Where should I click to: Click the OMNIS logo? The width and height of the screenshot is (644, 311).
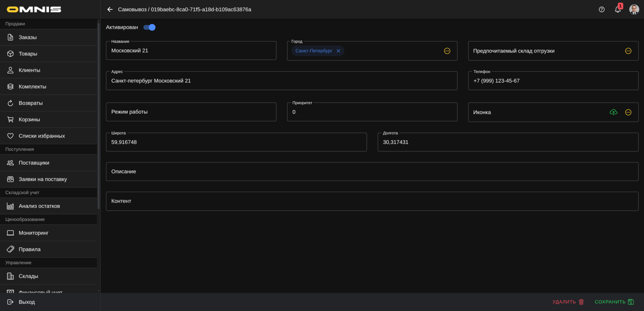coord(34,9)
